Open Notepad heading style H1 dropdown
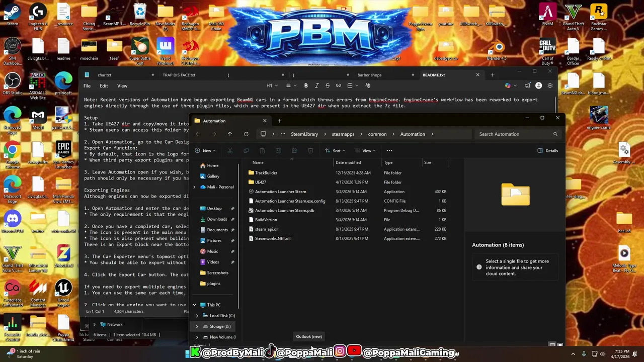Screen dimensions: 644x362 [x=272, y=85]
